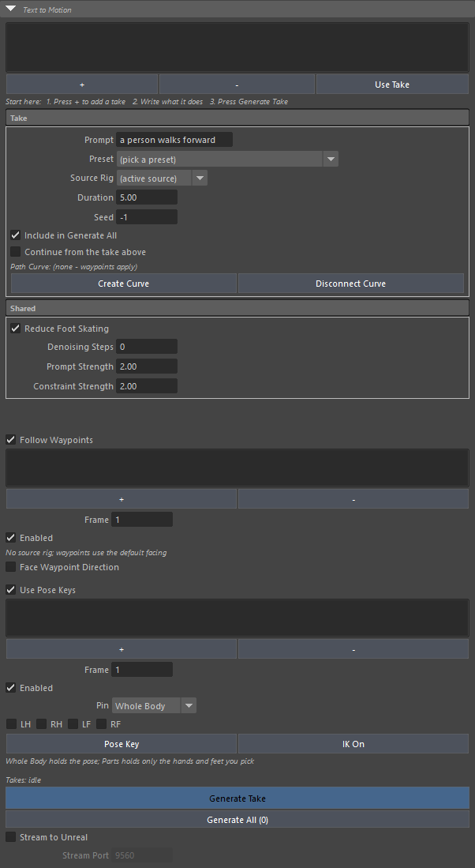The image size is (475, 868).
Task: Check the LF checkbox
Action: point(73,724)
